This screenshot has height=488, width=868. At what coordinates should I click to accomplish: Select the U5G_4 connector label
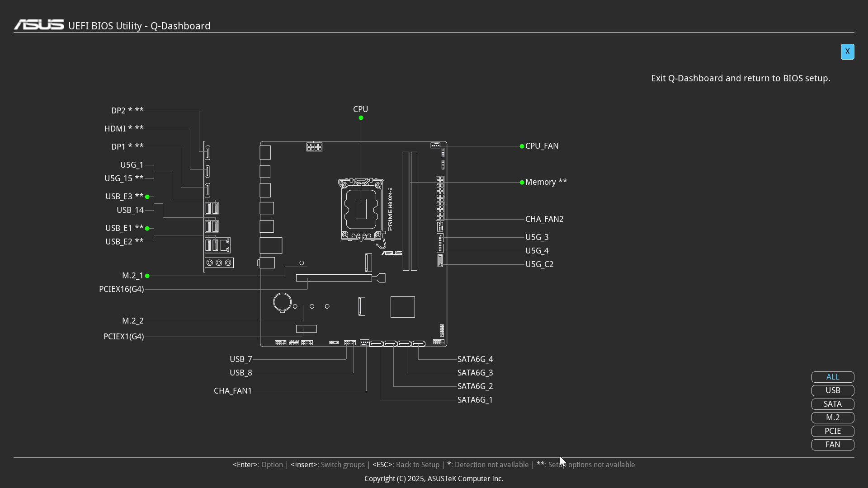point(537,251)
